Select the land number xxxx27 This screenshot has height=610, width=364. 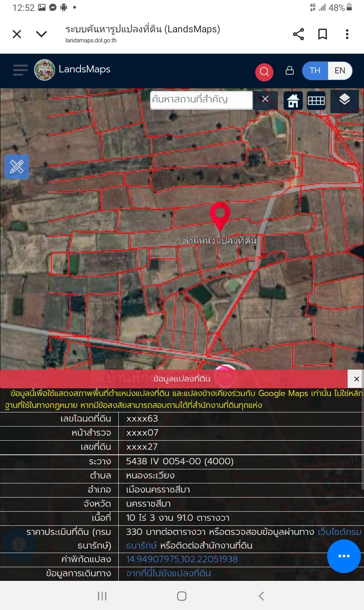point(142,447)
